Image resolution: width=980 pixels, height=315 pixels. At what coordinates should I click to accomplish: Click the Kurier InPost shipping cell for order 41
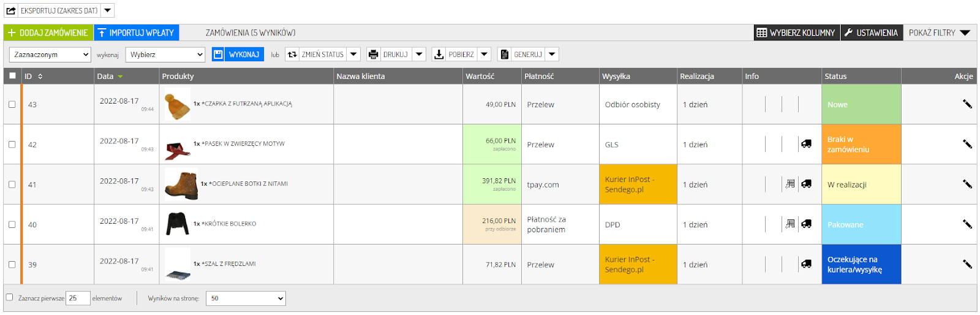638,184
